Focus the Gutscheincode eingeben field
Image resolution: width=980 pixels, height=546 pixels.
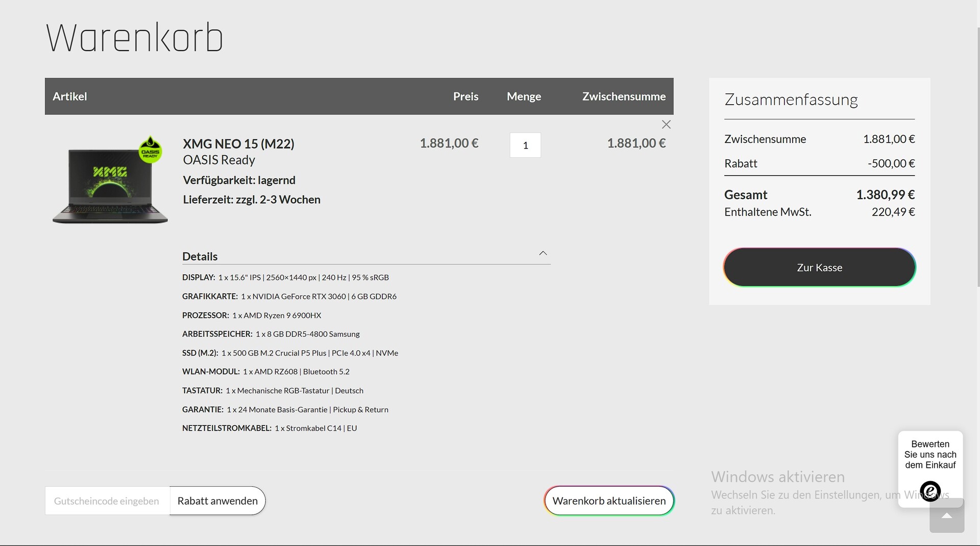pos(107,501)
